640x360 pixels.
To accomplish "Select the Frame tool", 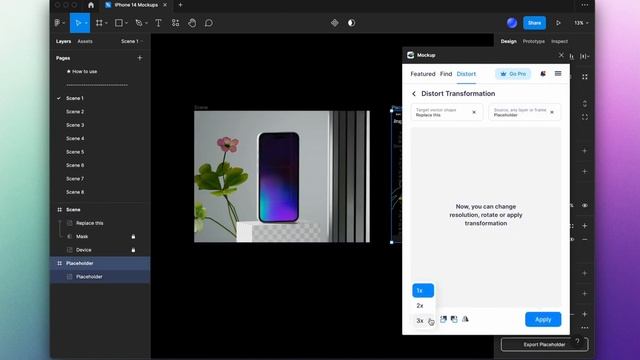I will (99, 23).
